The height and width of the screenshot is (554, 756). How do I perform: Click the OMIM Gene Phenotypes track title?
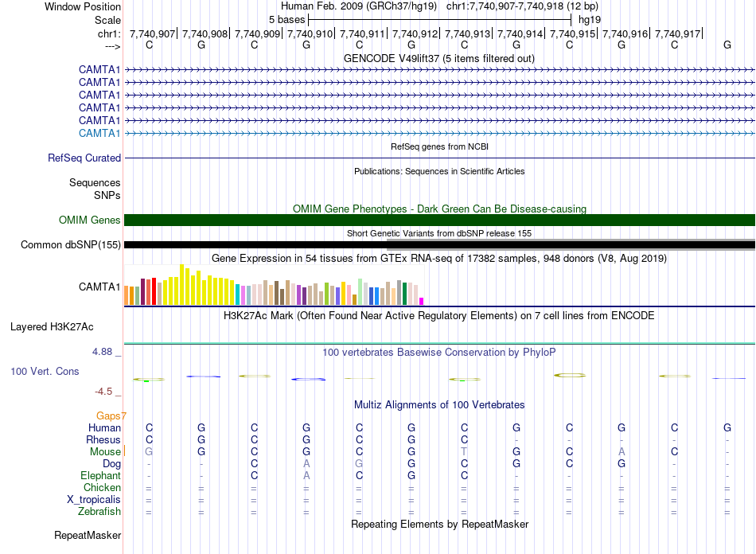tap(439, 209)
